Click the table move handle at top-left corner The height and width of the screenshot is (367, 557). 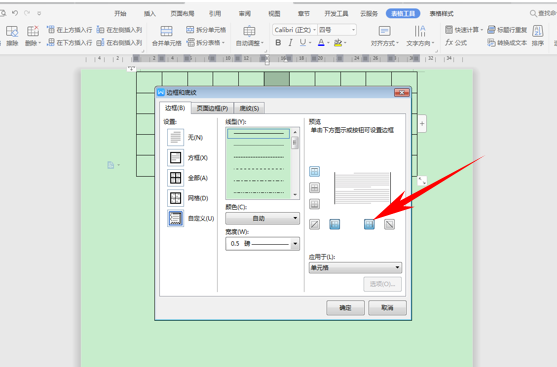tap(132, 68)
